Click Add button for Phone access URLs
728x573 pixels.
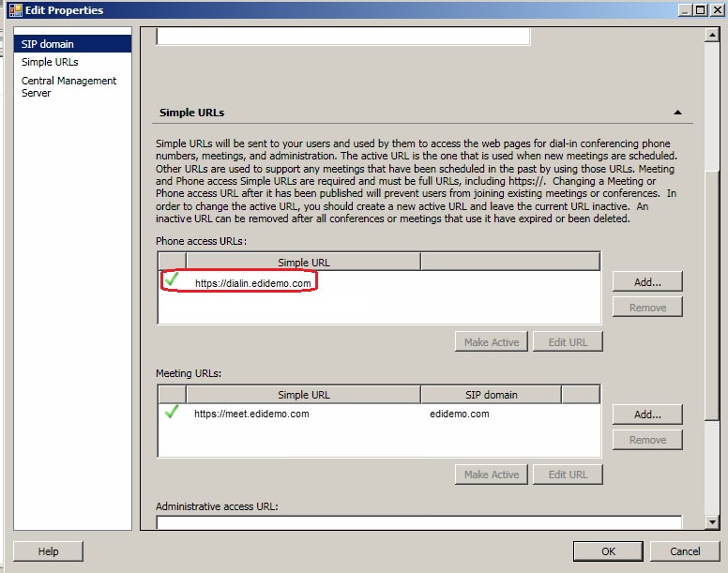point(647,281)
